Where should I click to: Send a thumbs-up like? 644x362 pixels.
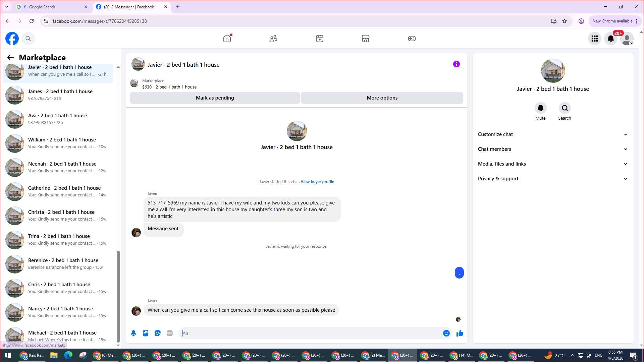click(x=460, y=333)
